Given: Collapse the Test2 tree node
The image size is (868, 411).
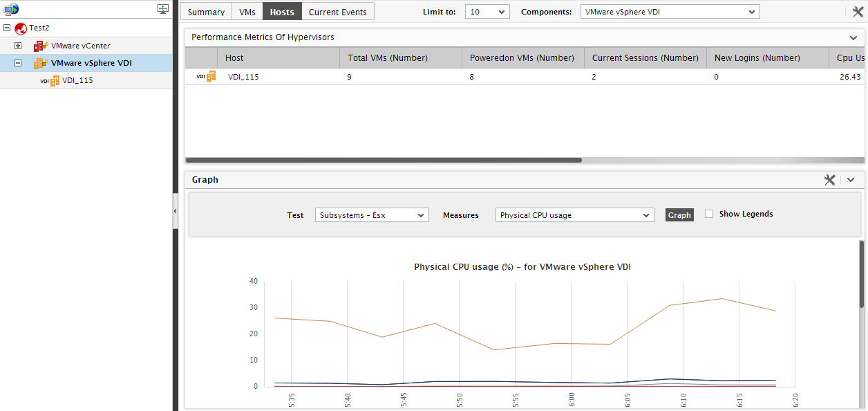Looking at the screenshot, I should pos(7,28).
